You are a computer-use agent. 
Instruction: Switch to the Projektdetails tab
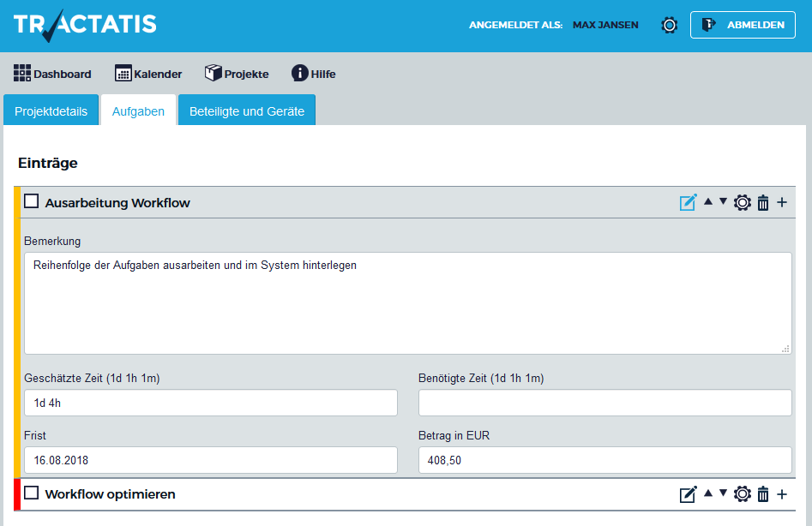click(x=51, y=110)
